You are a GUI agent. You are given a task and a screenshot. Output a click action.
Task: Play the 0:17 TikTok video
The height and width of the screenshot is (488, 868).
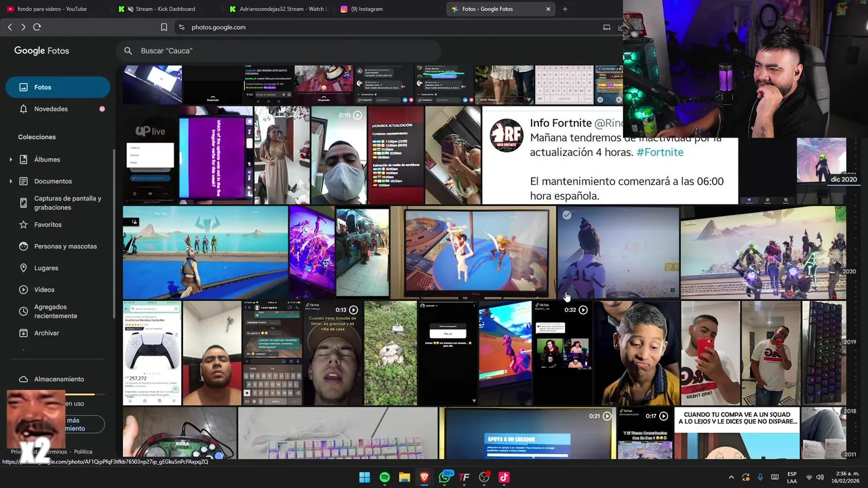click(x=663, y=415)
